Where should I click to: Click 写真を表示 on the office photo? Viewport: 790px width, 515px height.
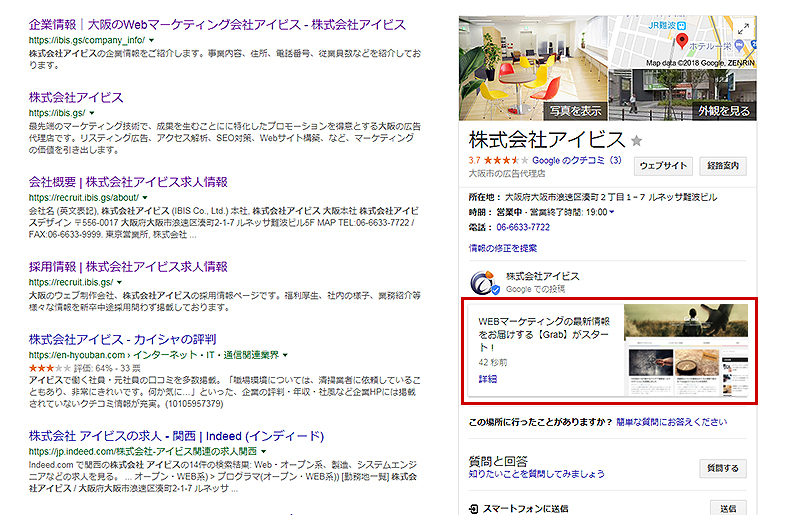click(575, 111)
